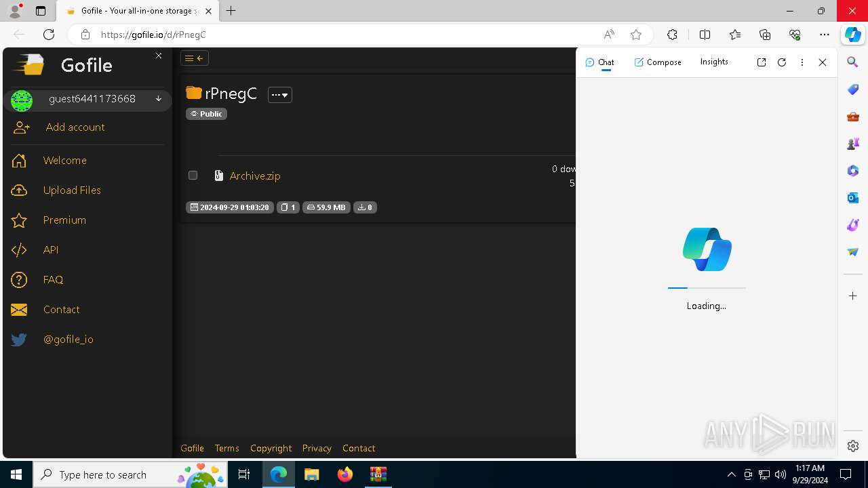Close the Copilot side pane
The height and width of the screenshot is (488, 868).
pos(823,62)
